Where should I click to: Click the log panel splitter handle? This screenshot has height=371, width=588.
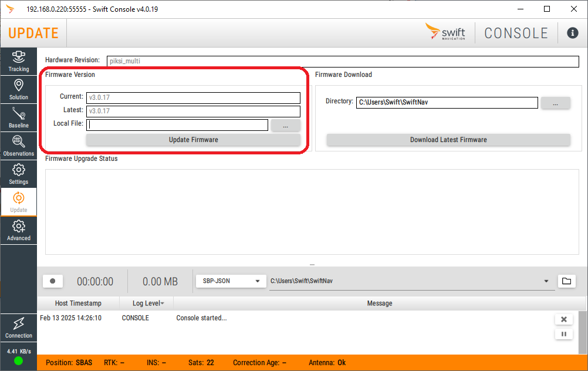[312, 265]
